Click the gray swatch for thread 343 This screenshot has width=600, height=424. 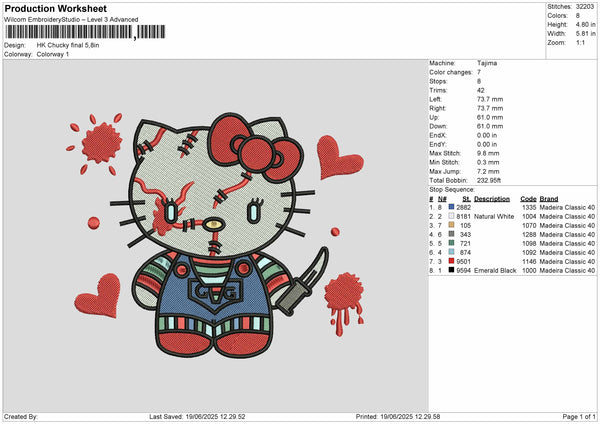coord(452,234)
